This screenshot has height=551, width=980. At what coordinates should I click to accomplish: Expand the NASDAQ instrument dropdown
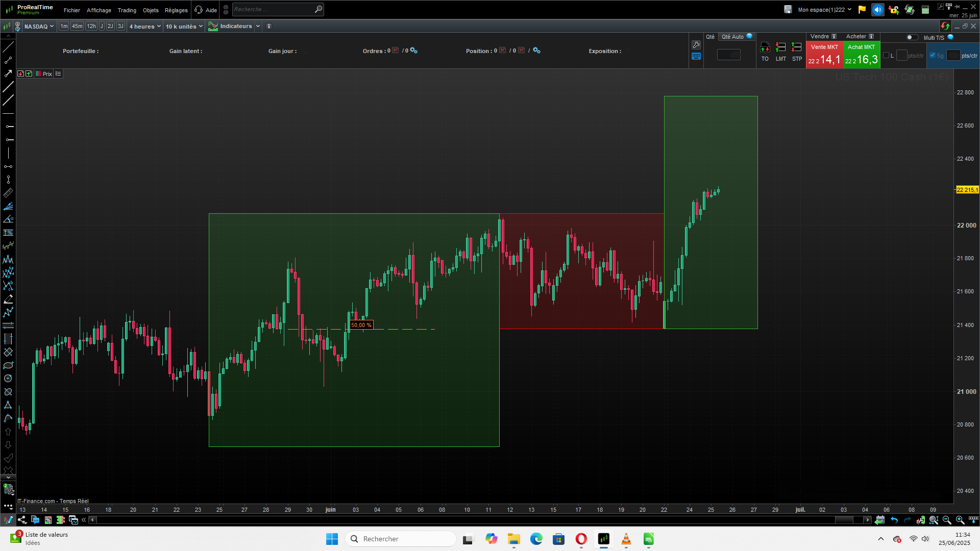coord(38,26)
